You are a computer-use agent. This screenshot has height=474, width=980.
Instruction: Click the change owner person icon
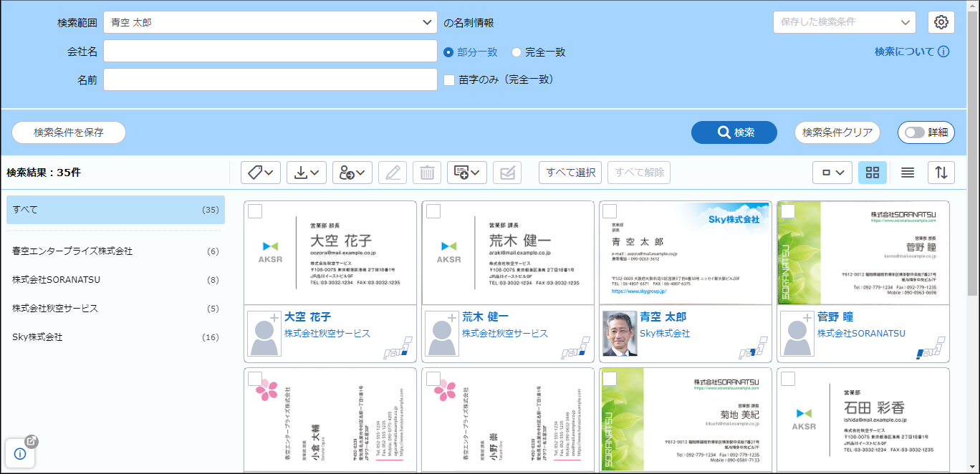pyautogui.click(x=352, y=173)
